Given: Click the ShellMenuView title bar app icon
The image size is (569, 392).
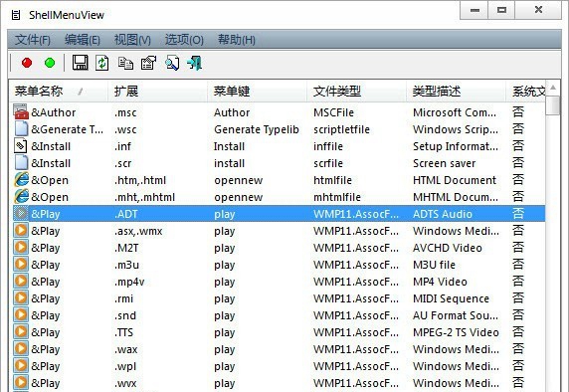Looking at the screenshot, I should 16,15.
